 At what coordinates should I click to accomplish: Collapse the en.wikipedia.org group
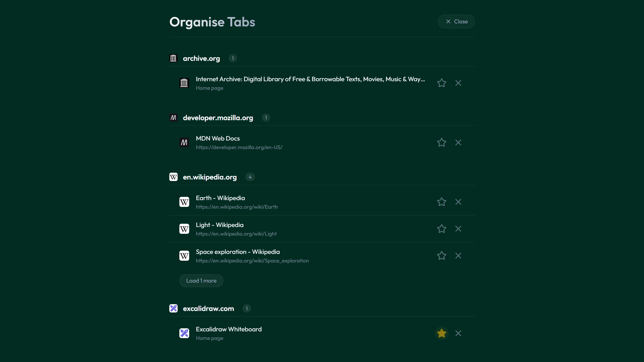tap(210, 177)
